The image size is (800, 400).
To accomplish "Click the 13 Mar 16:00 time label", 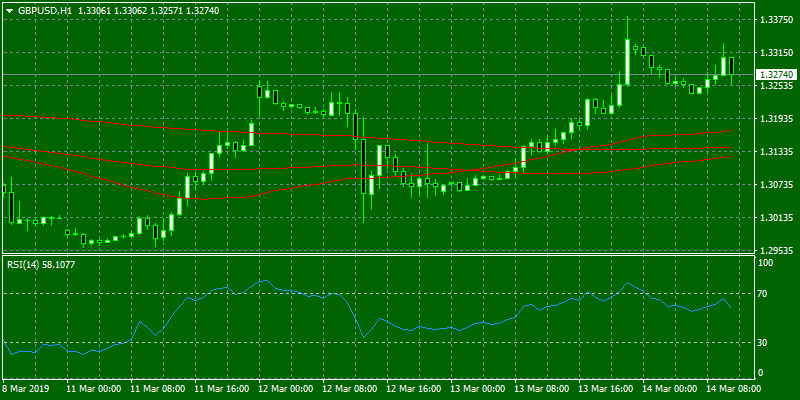I will pos(606,389).
